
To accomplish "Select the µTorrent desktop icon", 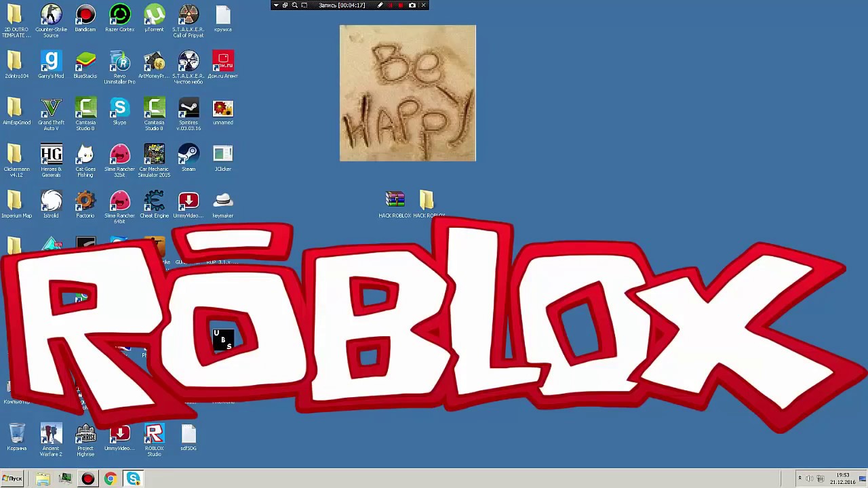I will pos(155,18).
